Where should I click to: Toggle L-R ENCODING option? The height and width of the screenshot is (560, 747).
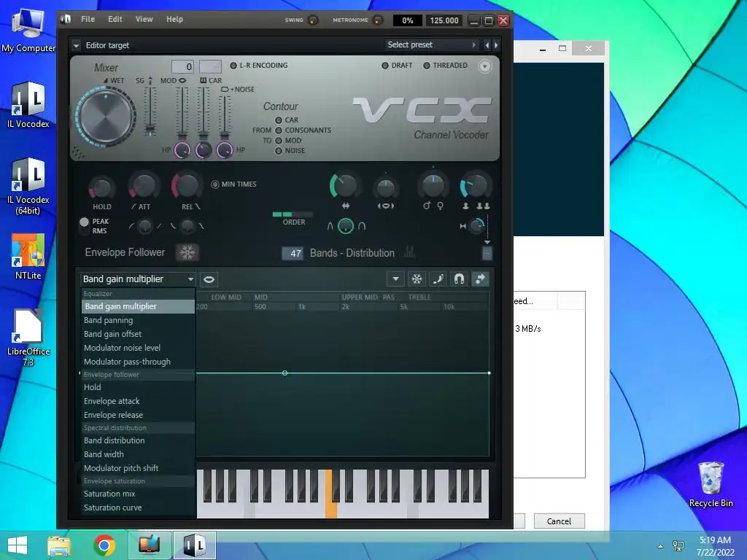[x=259, y=65]
